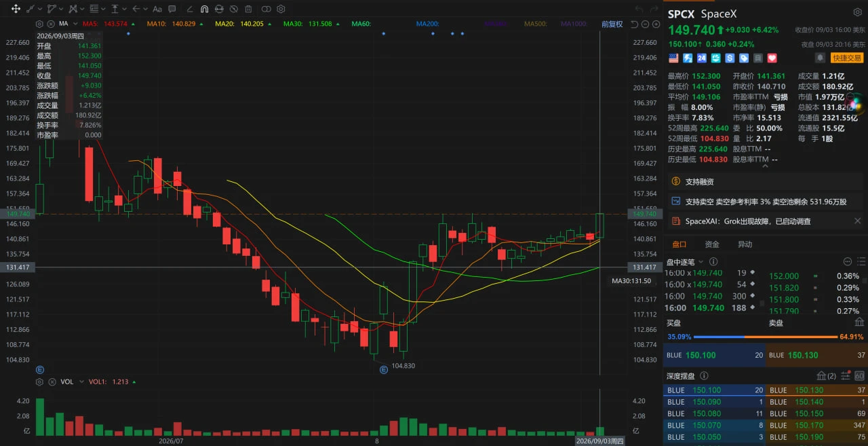Toggle the red heart favorite icon
868x446 pixels.
(x=772, y=58)
